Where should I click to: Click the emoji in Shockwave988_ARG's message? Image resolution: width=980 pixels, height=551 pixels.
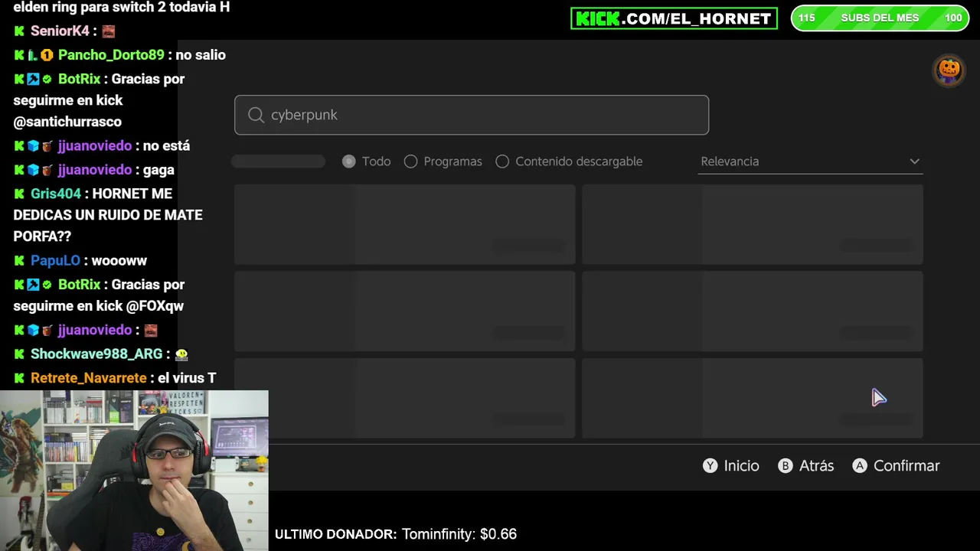click(181, 354)
